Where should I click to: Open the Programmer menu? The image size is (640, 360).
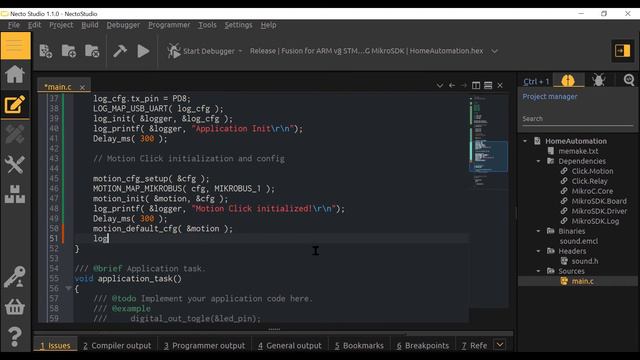tap(169, 25)
